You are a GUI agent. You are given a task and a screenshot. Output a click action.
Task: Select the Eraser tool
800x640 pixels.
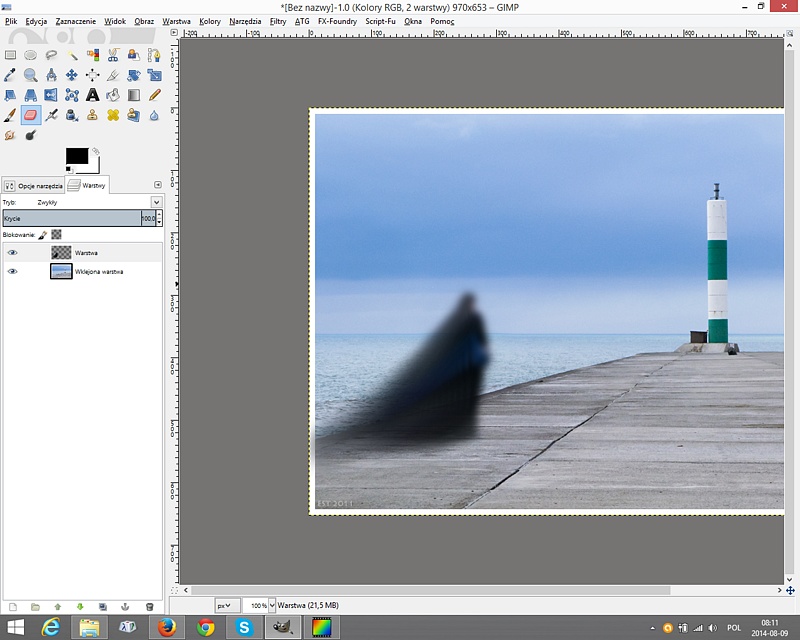pos(31,115)
